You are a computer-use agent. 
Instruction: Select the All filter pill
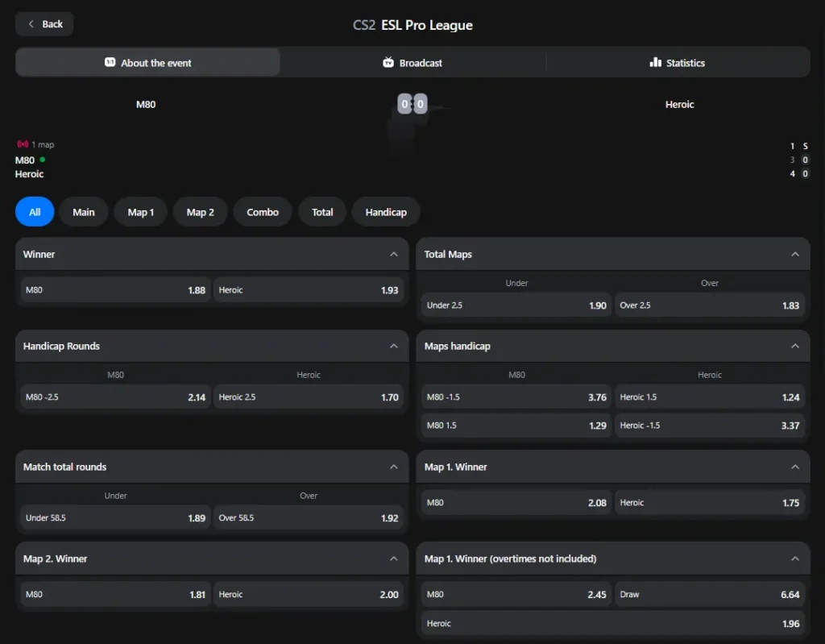pyautogui.click(x=34, y=211)
